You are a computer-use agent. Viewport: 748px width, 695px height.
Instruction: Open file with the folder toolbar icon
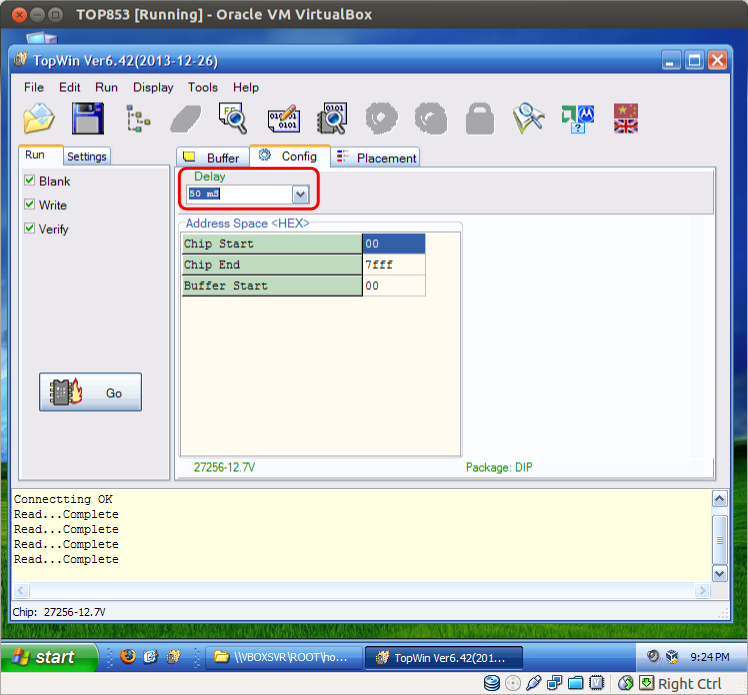[39, 118]
